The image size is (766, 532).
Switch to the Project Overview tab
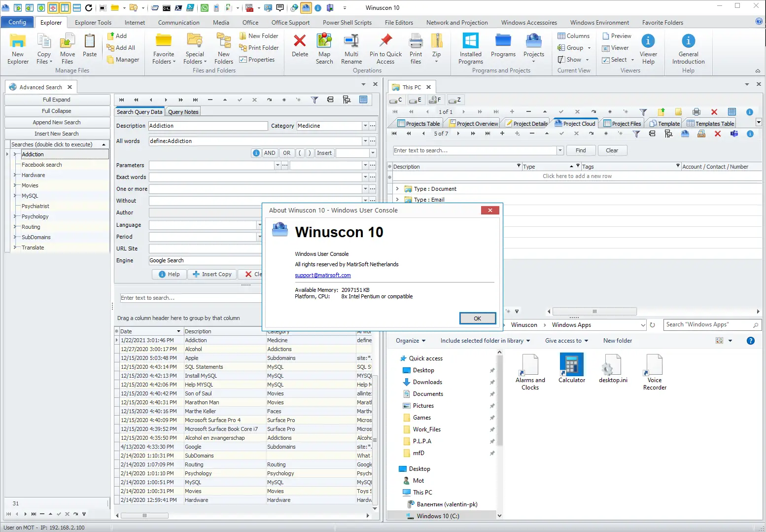(x=473, y=124)
